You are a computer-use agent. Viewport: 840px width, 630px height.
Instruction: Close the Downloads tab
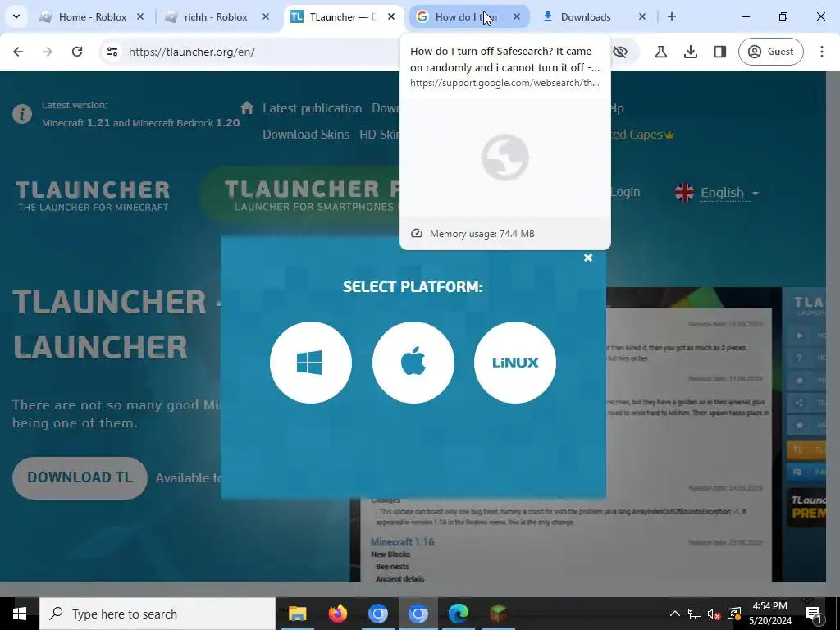click(x=641, y=16)
